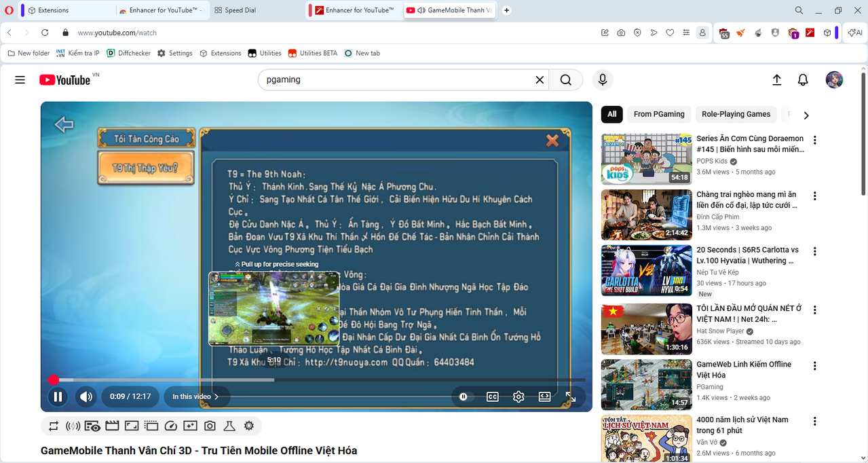868x463 pixels.
Task: Mute the video using the speaker icon
Action: tap(86, 396)
